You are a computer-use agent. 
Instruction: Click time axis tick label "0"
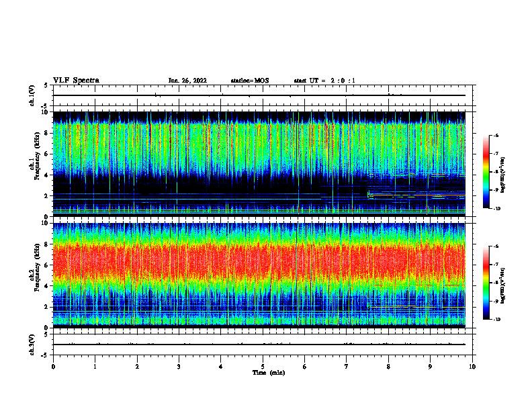click(x=53, y=367)
